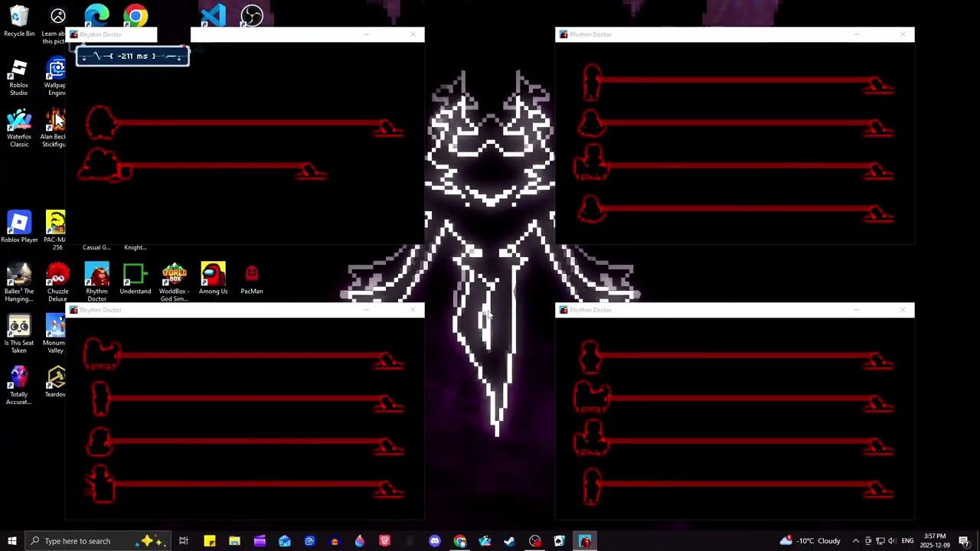Viewport: 980px width, 551px height.
Task: Select the Roblox Player desktop icon
Action: click(x=19, y=227)
